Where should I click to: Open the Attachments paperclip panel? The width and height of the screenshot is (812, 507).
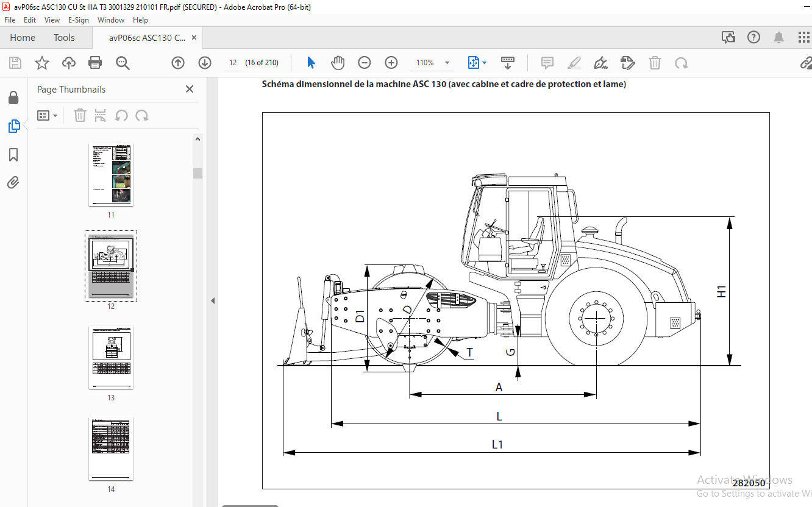(x=13, y=182)
